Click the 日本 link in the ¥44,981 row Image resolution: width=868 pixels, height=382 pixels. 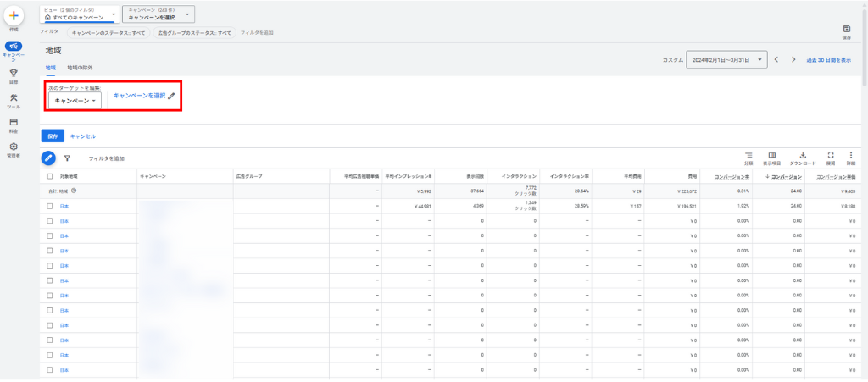64,206
